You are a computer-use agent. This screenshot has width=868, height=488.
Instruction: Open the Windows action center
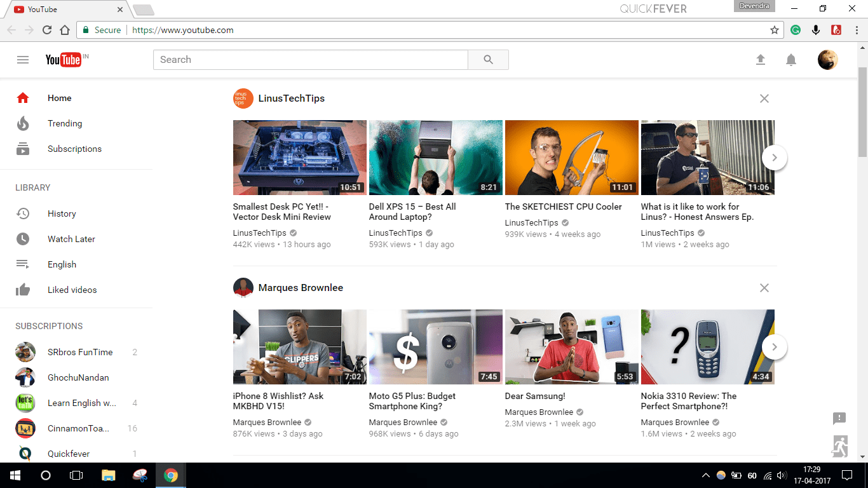click(x=846, y=475)
